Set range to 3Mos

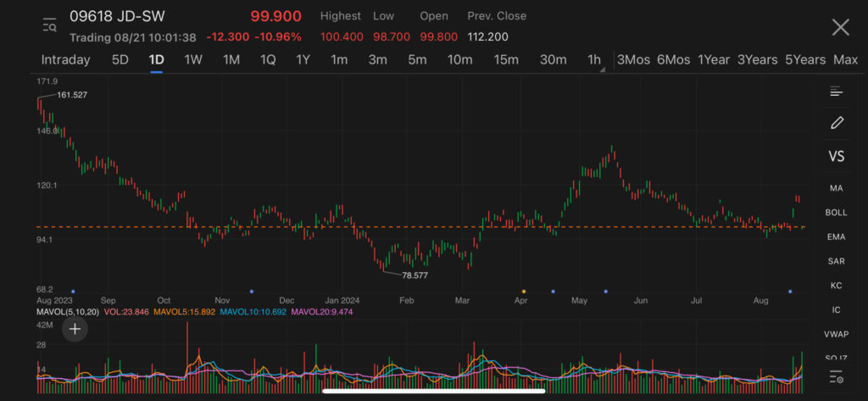tap(633, 60)
